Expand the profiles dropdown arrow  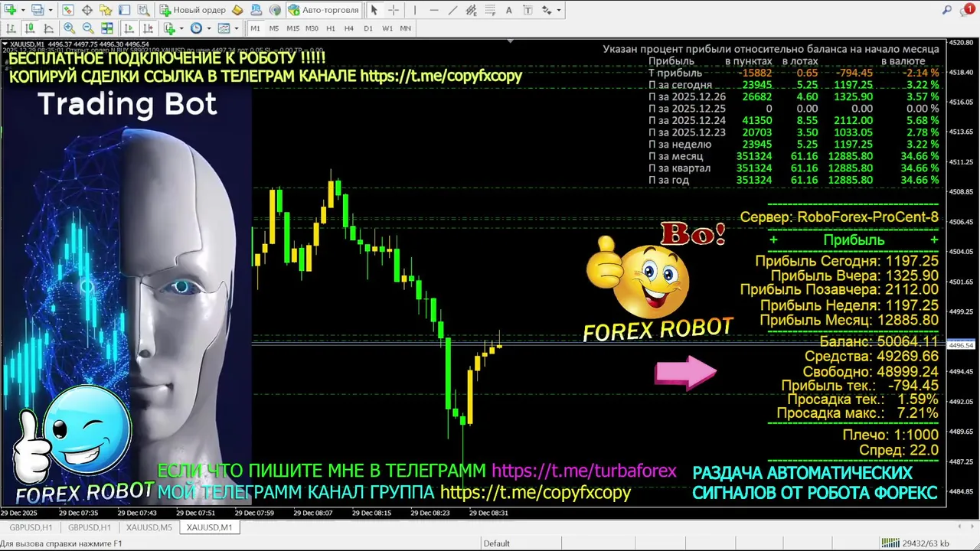click(x=51, y=10)
